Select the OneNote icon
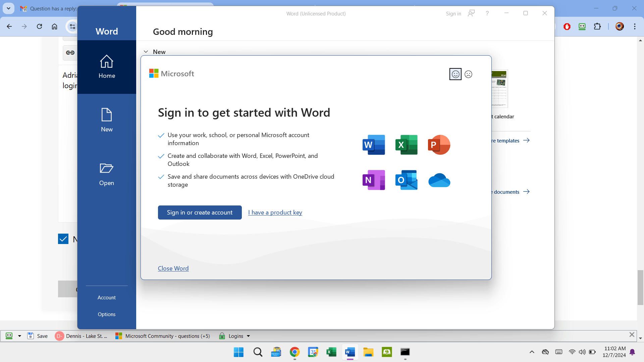Screen dimensions: 644x362 (x=373, y=180)
